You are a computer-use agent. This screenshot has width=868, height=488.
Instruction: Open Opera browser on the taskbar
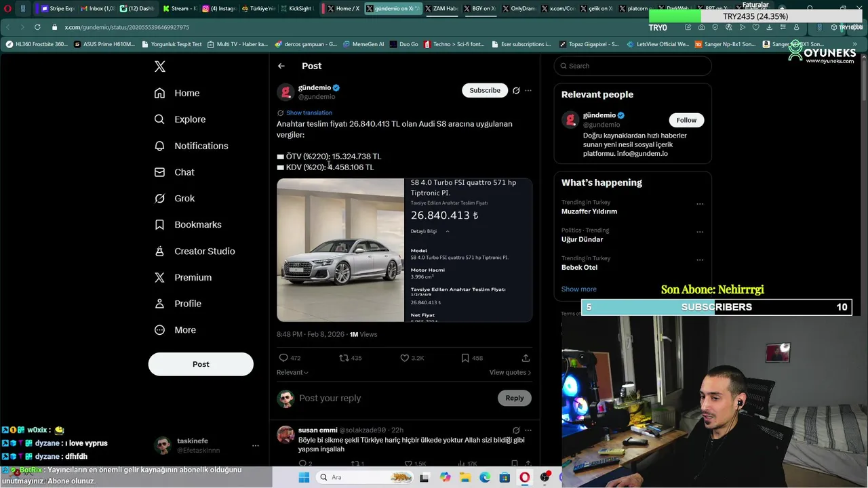tap(525, 477)
